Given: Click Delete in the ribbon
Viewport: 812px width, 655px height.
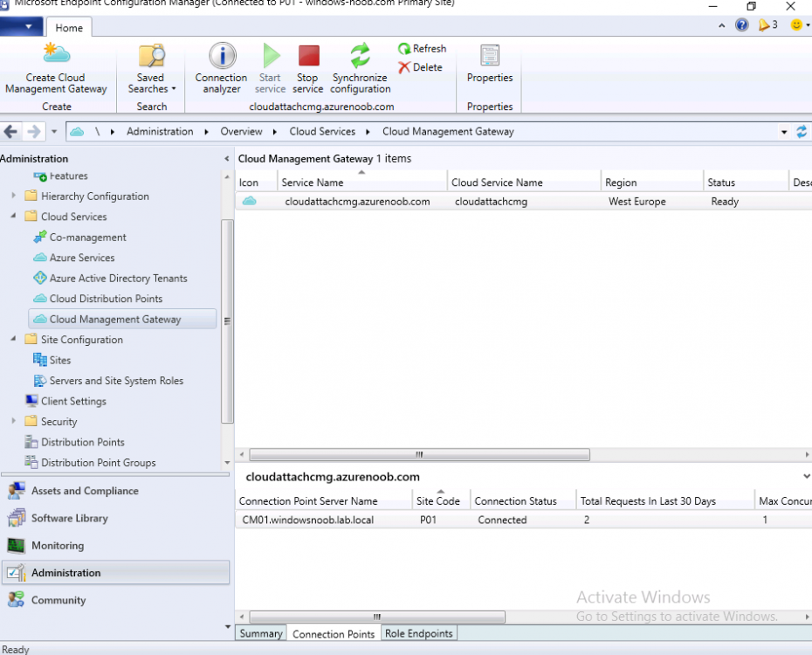Looking at the screenshot, I should 421,67.
